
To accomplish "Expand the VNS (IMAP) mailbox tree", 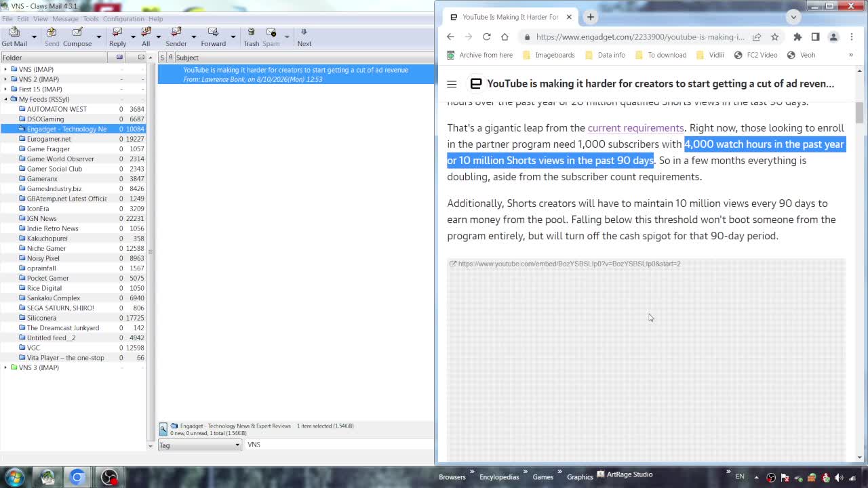I will click(5, 69).
